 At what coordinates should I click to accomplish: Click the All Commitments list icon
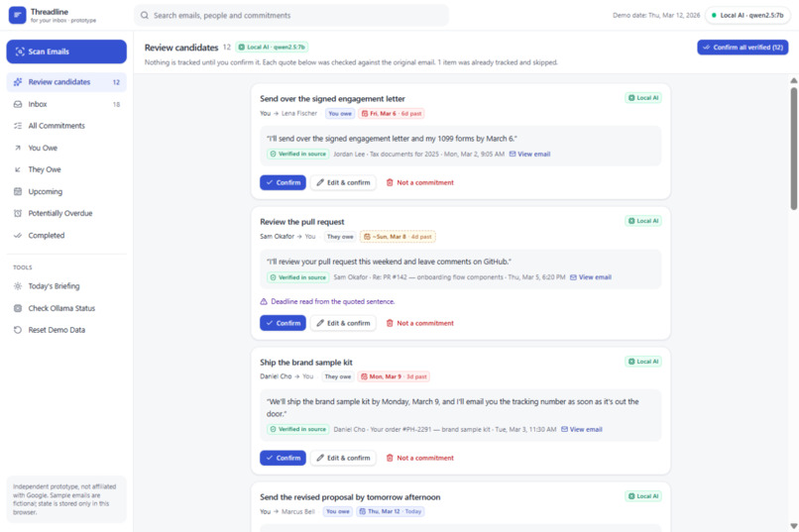(18, 126)
